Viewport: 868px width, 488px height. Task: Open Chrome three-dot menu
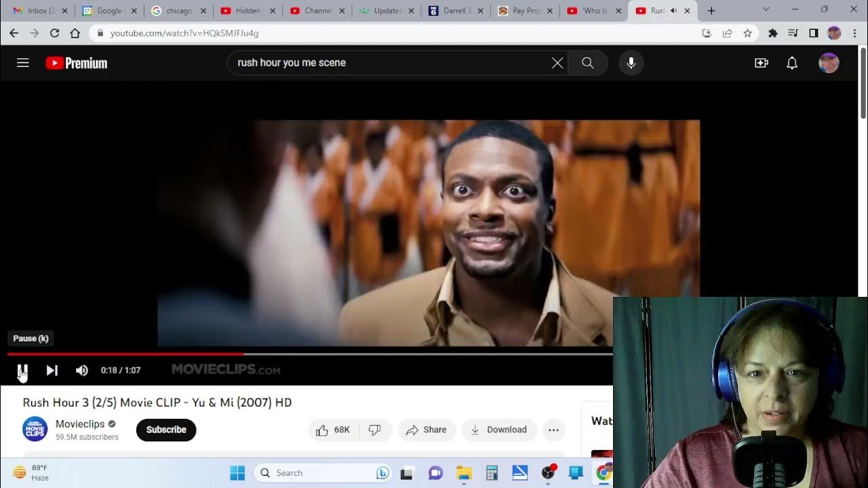tap(854, 33)
